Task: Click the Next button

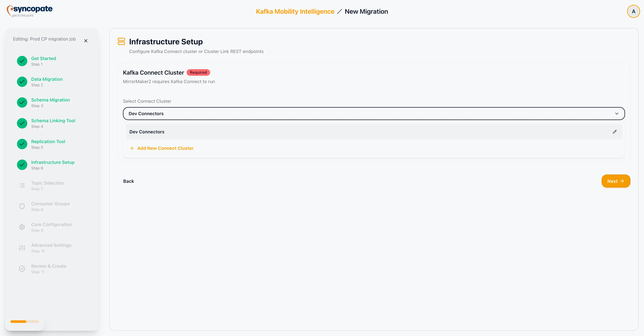Action: 615,181
